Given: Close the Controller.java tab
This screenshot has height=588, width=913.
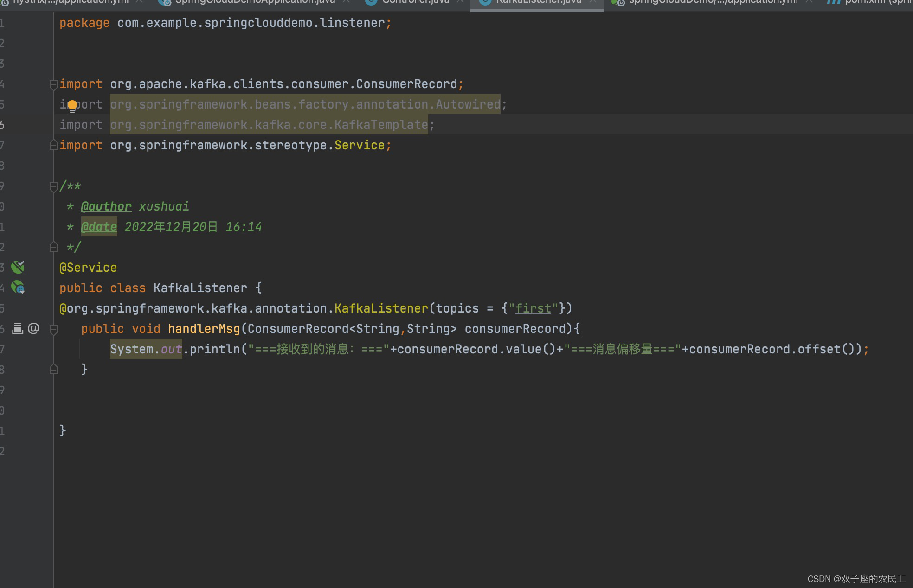Looking at the screenshot, I should click(x=460, y=2).
